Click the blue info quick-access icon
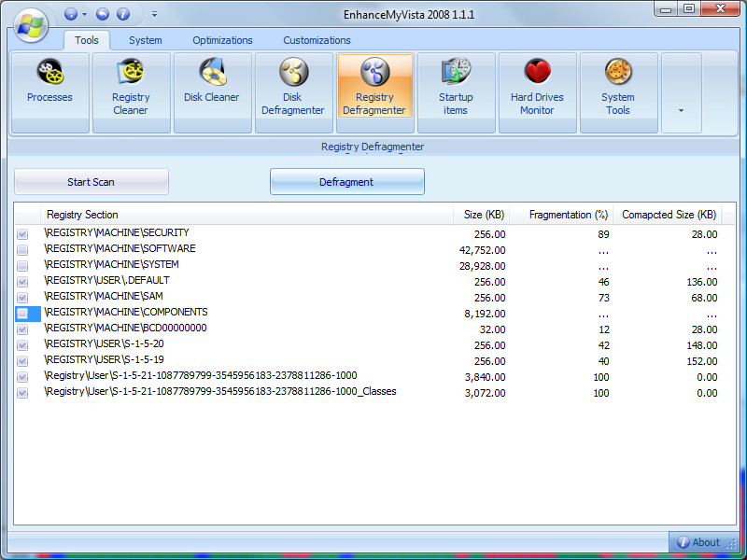 click(123, 14)
